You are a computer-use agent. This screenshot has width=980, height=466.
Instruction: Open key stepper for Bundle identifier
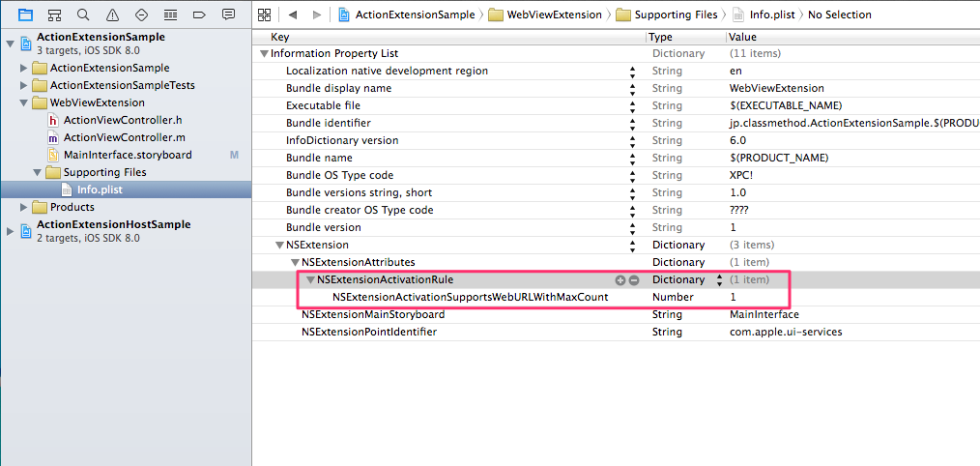[632, 123]
